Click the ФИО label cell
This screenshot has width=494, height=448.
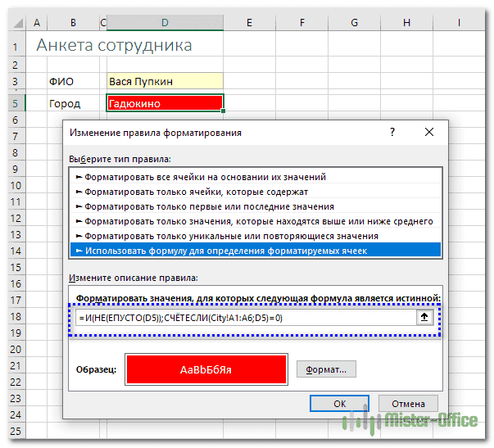tap(73, 81)
